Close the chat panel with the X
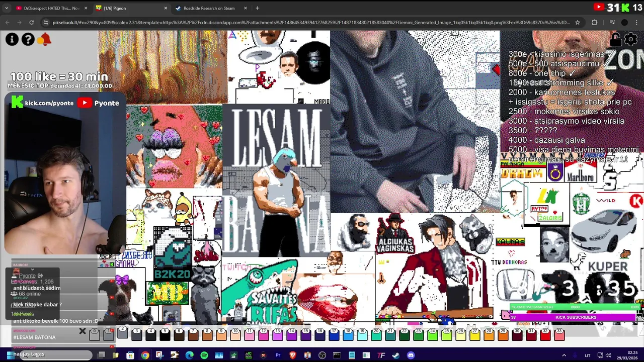Viewport: 644px width, 362px height. pyautogui.click(x=83, y=331)
